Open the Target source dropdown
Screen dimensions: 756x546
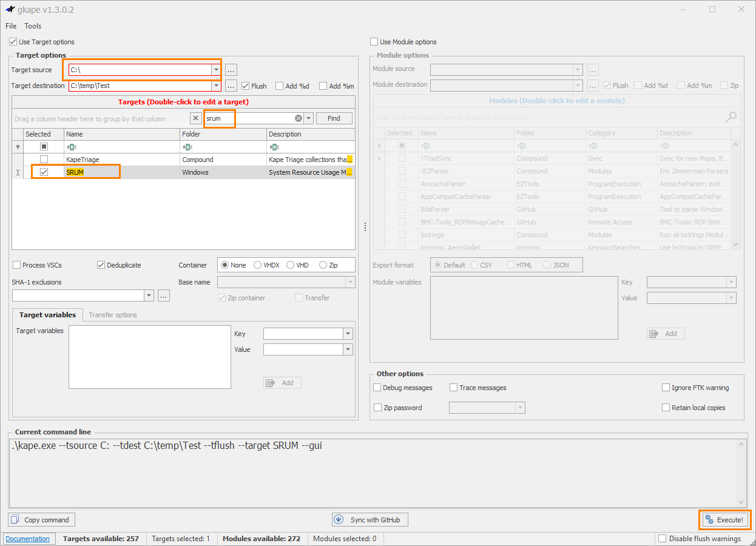[216, 70]
